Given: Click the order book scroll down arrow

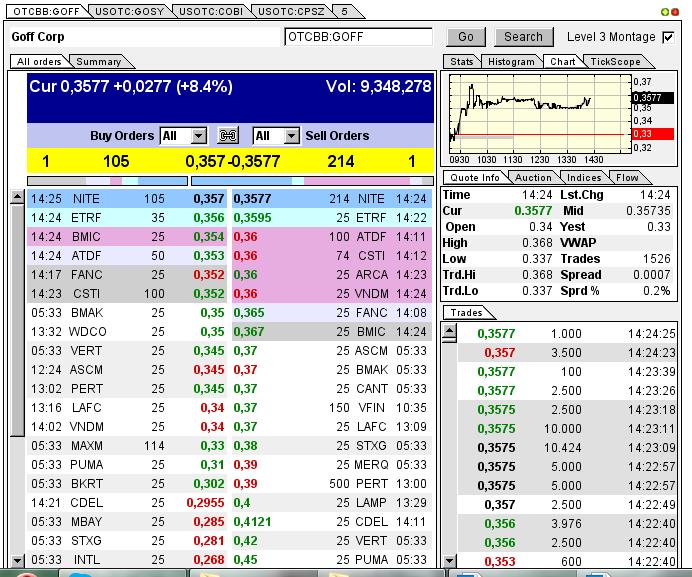Looking at the screenshot, I should pos(17,561).
